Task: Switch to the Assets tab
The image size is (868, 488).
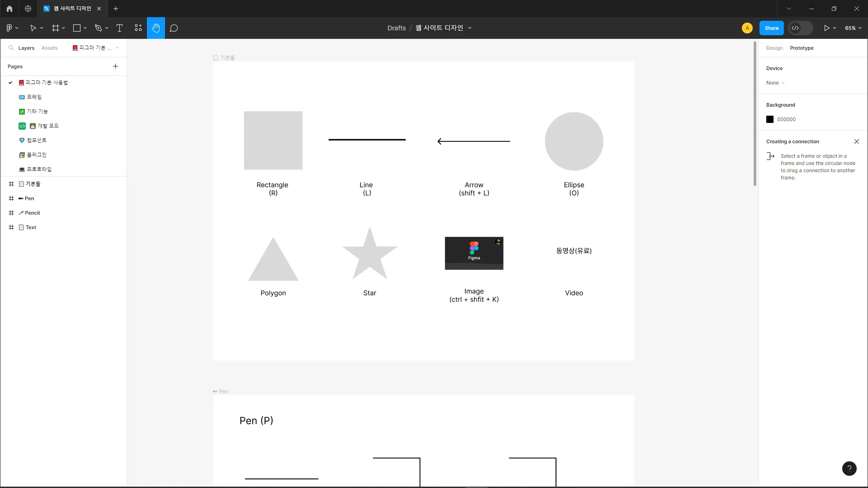Action: 49,48
